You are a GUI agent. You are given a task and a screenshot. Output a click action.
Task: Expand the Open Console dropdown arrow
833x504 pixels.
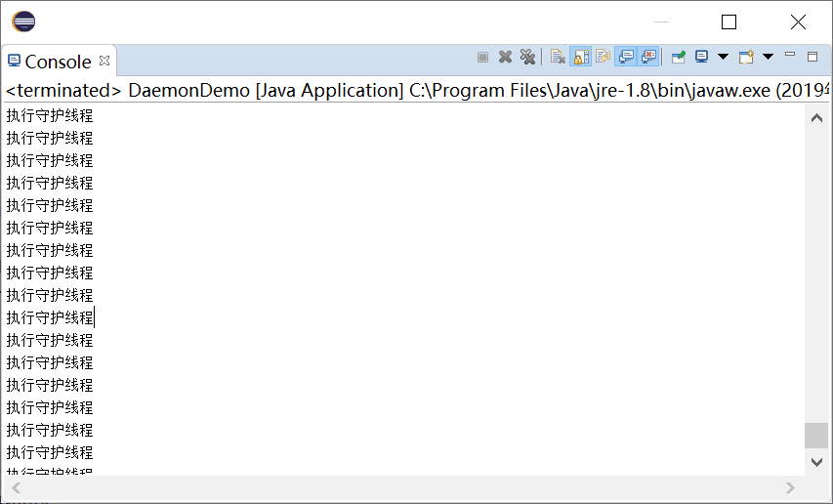click(x=768, y=57)
